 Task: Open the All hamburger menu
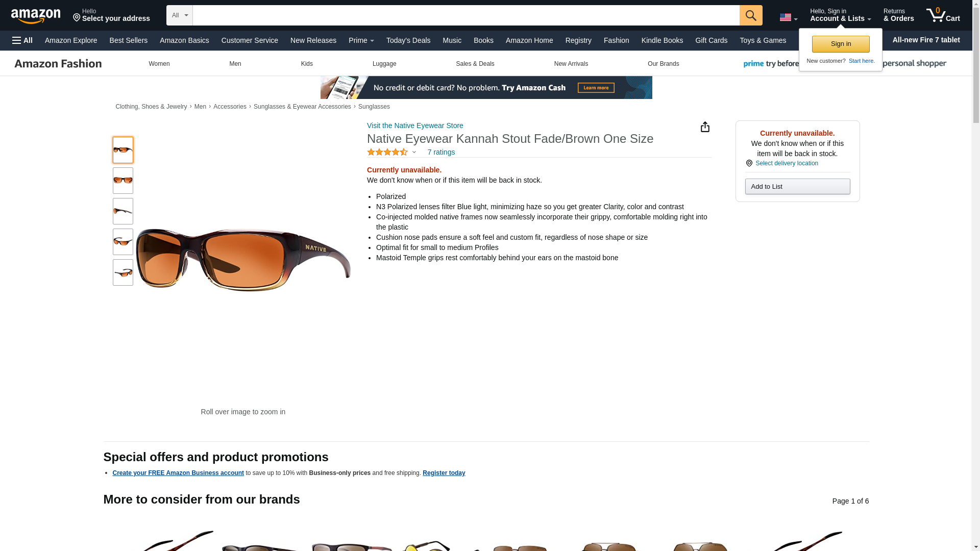[x=22, y=40]
